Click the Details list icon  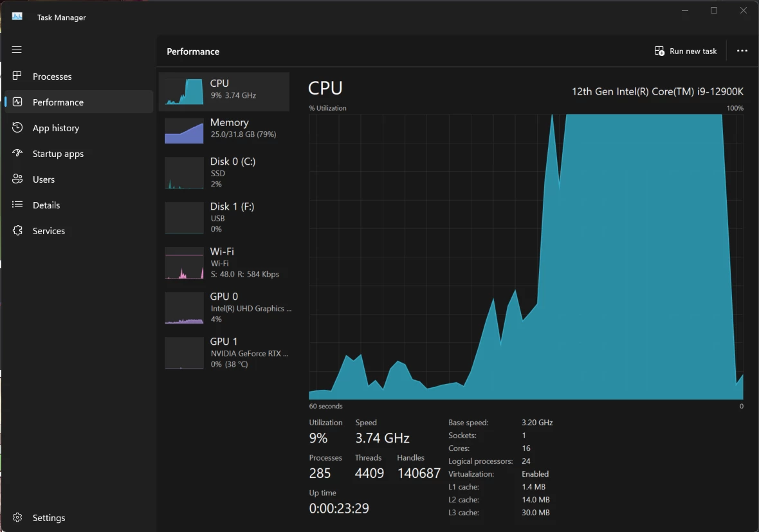(17, 205)
